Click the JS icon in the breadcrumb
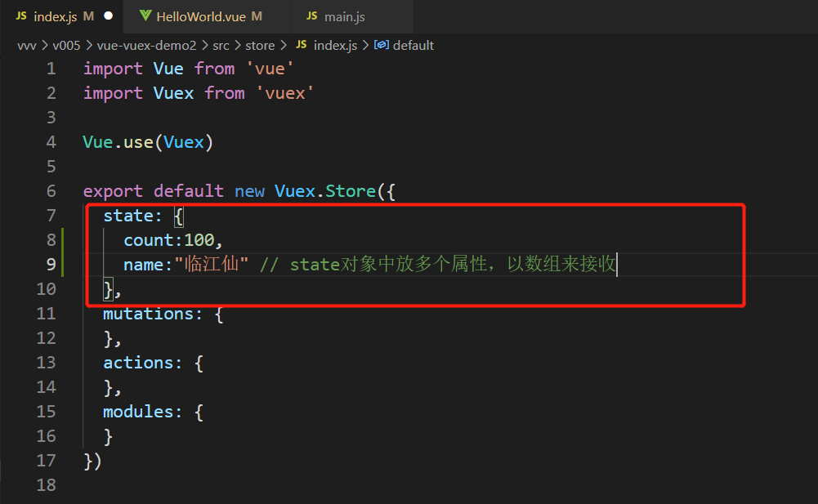Viewport: 818px width, 504px height. click(x=301, y=45)
